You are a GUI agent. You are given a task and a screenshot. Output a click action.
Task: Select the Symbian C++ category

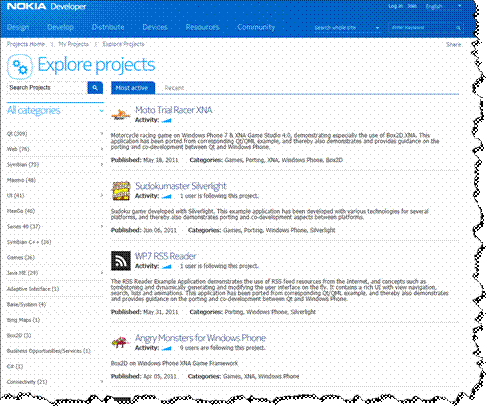[29, 242]
